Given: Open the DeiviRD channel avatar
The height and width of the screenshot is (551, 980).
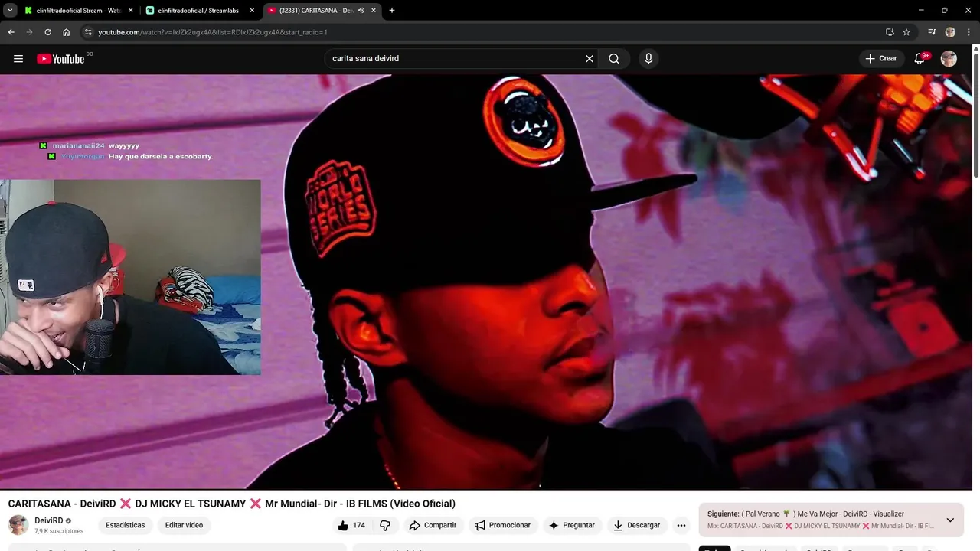Looking at the screenshot, I should pyautogui.click(x=18, y=525).
